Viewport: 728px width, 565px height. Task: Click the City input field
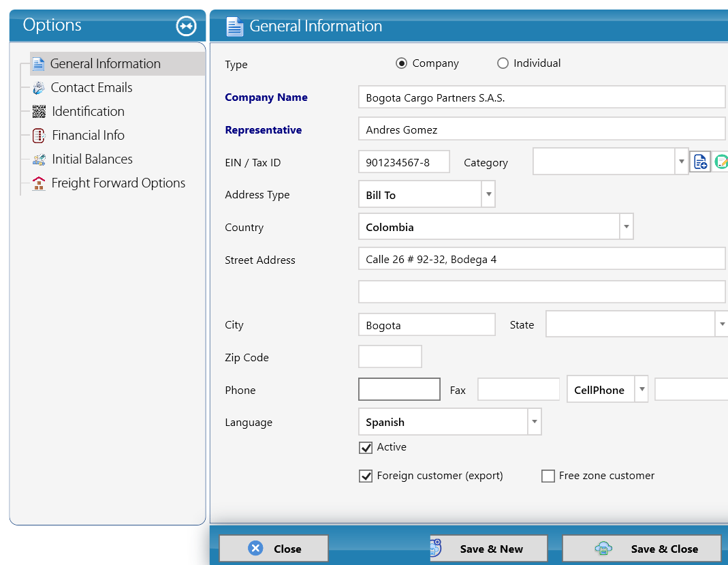pos(427,324)
